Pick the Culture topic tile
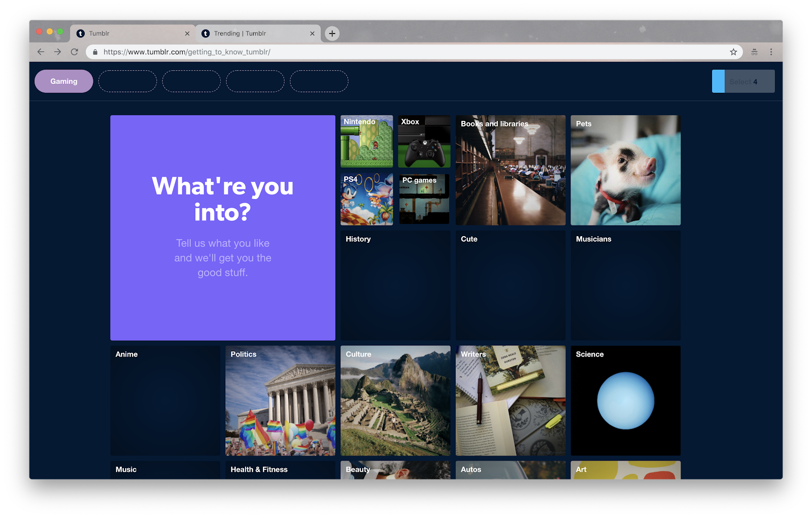Screen dimensions: 812x518 coord(395,401)
